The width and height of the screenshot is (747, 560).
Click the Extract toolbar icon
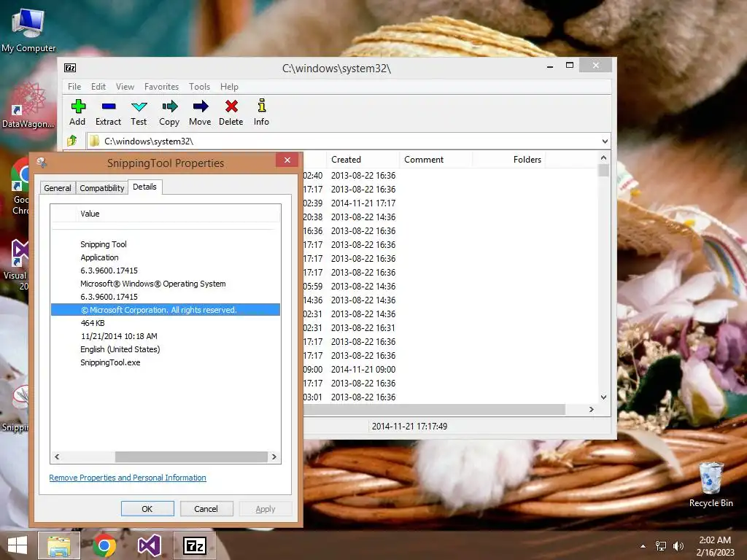click(x=108, y=112)
